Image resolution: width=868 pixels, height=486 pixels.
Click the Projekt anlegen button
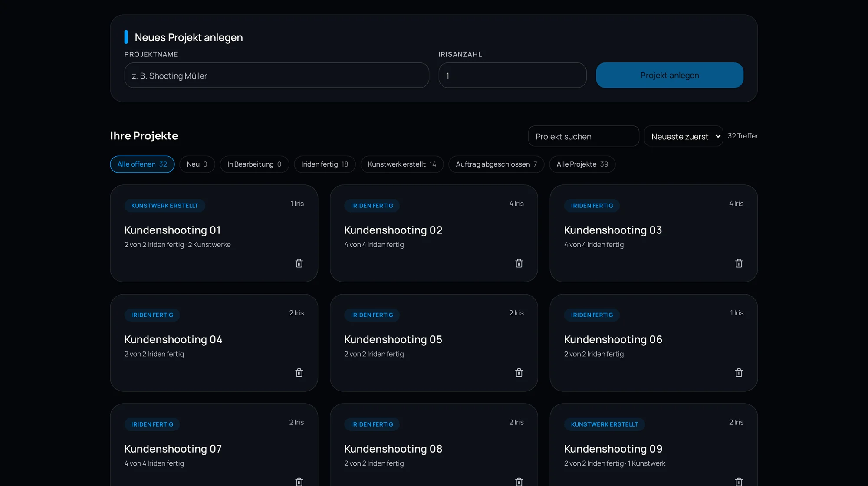pos(670,75)
